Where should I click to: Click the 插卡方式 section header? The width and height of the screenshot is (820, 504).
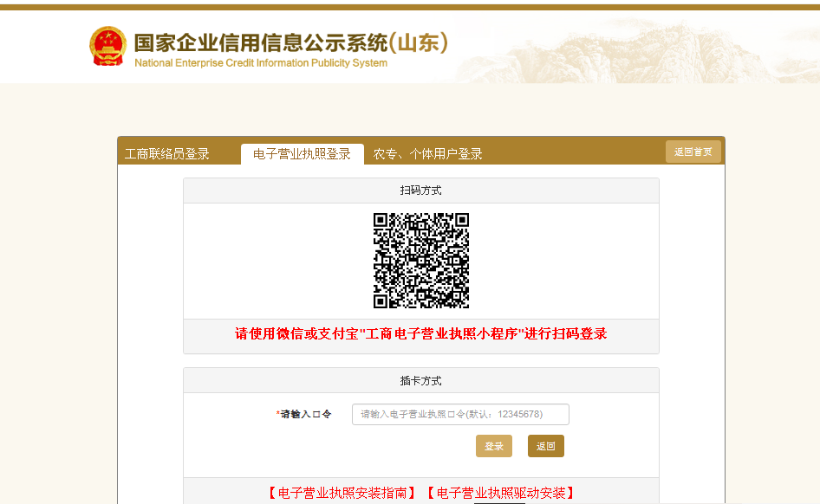[421, 381]
